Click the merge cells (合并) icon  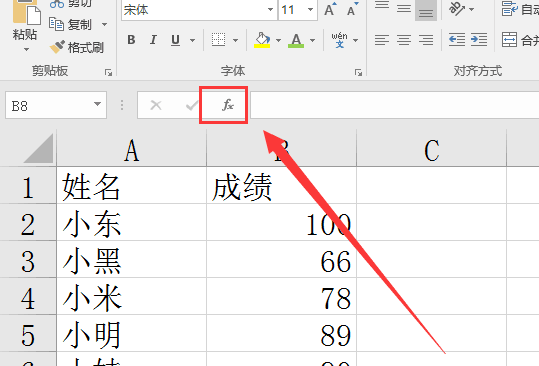pyautogui.click(x=509, y=40)
